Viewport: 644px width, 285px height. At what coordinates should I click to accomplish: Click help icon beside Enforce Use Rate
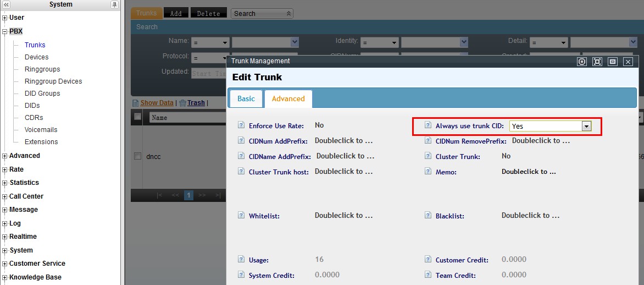tap(241, 125)
